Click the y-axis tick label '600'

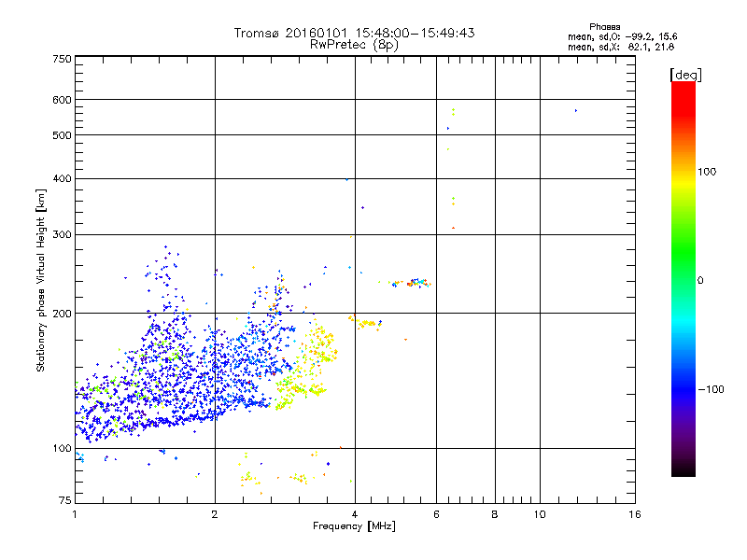coord(62,100)
